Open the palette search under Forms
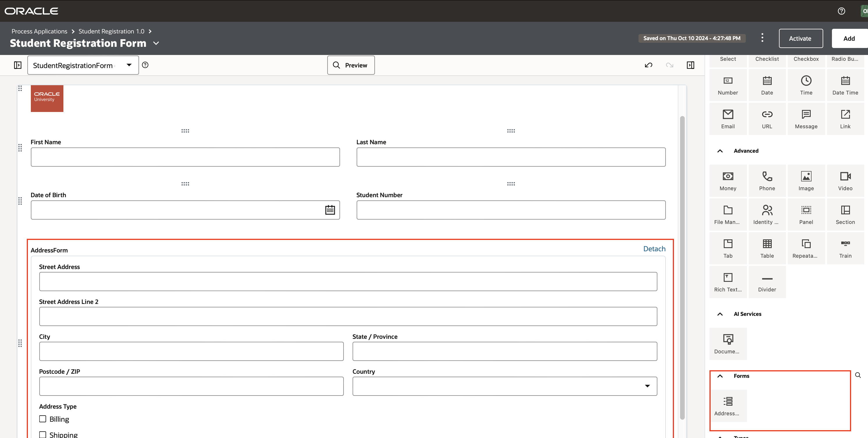Viewport: 868px width, 438px height. [858, 375]
